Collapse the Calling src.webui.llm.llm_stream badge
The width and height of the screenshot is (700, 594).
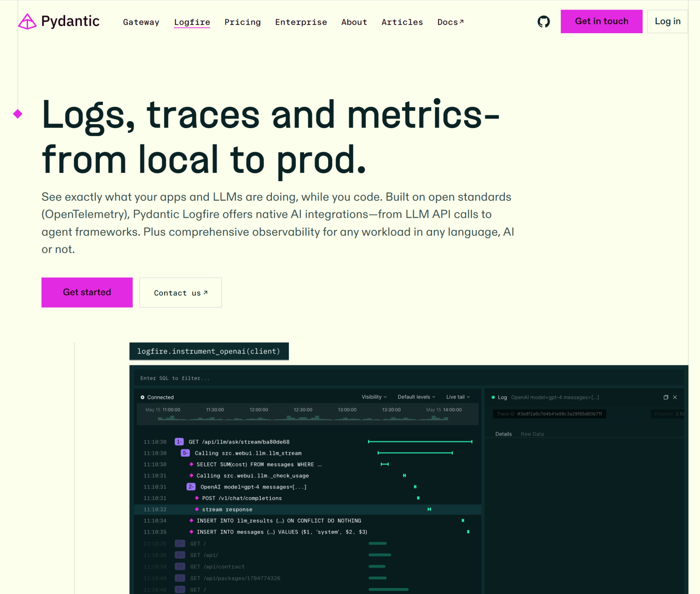click(185, 453)
